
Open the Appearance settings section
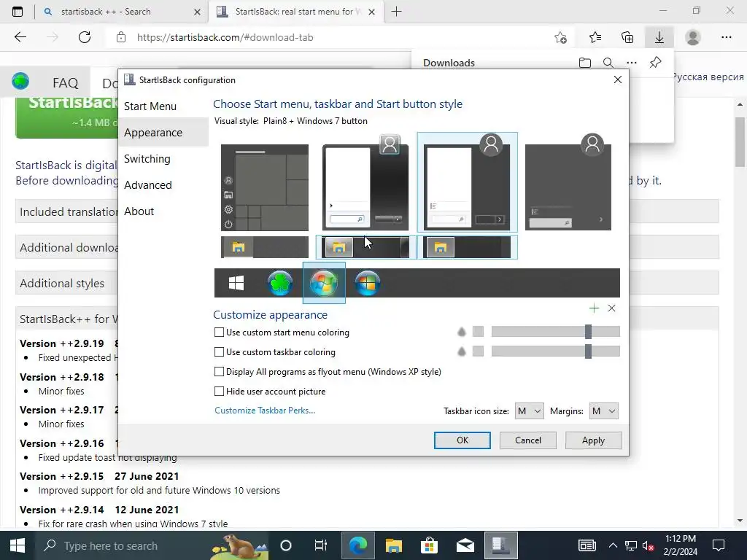[x=163, y=133]
